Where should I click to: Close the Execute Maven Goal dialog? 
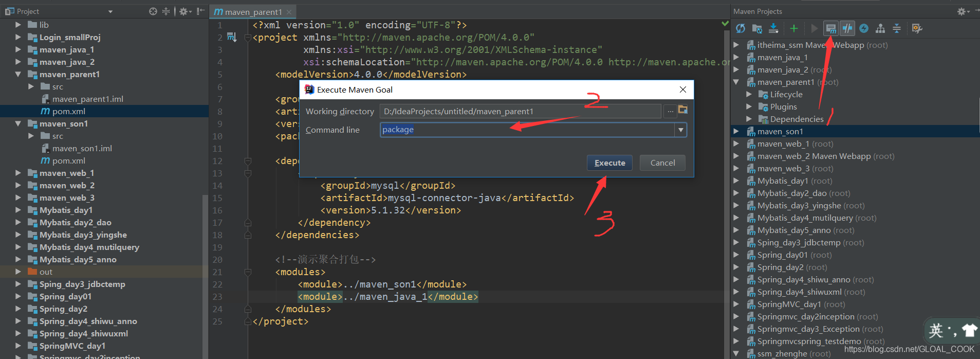click(683, 89)
